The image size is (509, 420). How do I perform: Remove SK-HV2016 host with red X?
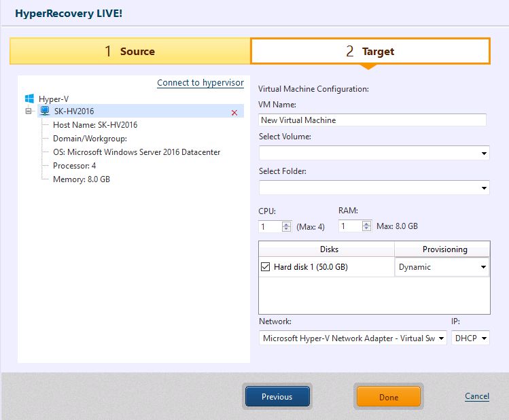point(234,112)
